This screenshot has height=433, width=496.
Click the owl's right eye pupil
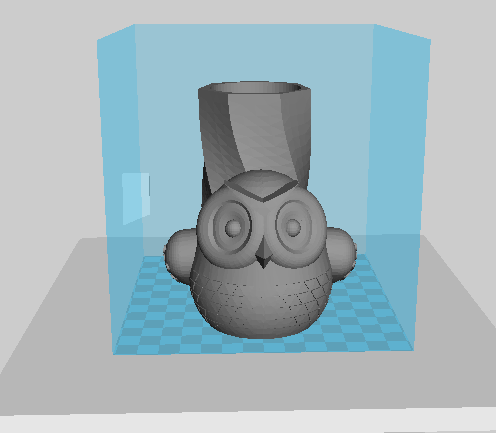tap(293, 227)
